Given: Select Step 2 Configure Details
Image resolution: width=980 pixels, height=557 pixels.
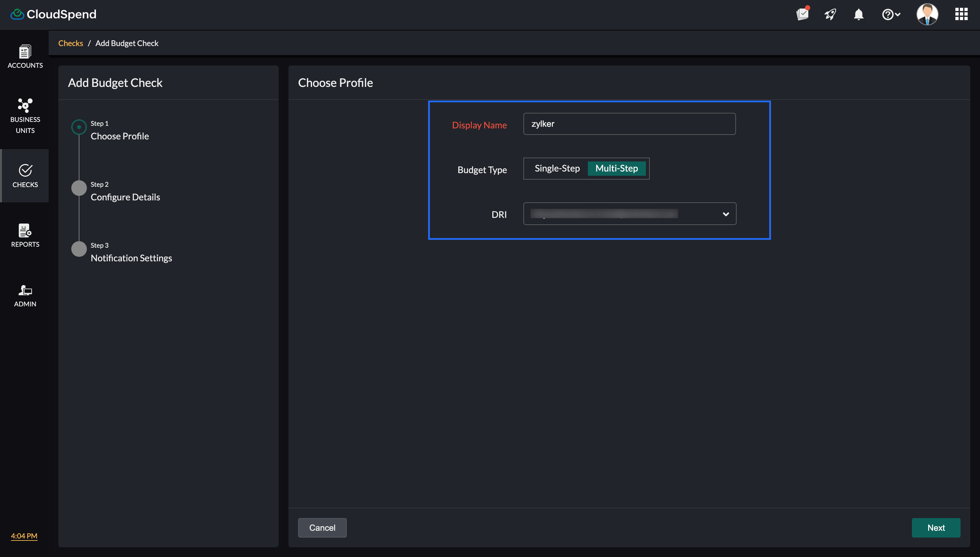Looking at the screenshot, I should [125, 196].
